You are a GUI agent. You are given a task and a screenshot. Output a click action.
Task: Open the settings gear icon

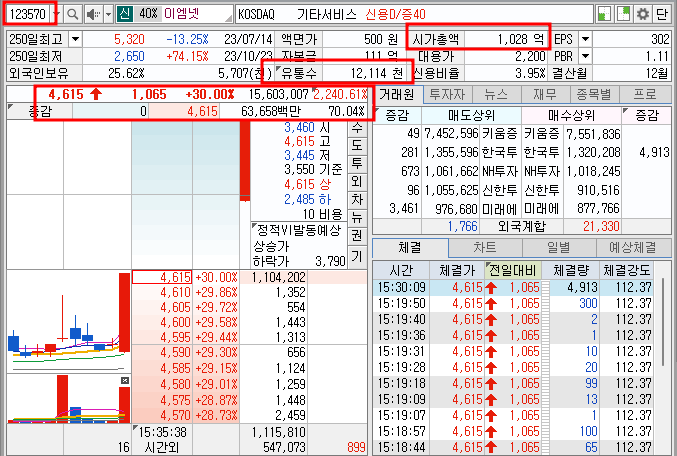point(643,14)
